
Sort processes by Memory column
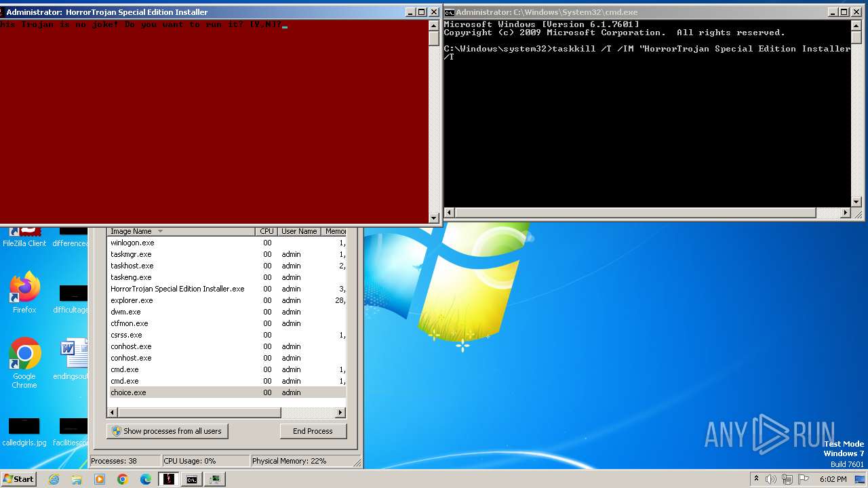[333, 231]
